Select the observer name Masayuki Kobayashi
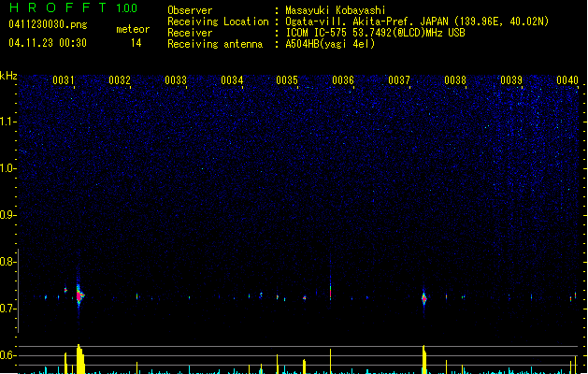The width and height of the screenshot is (588, 374). coord(336,10)
